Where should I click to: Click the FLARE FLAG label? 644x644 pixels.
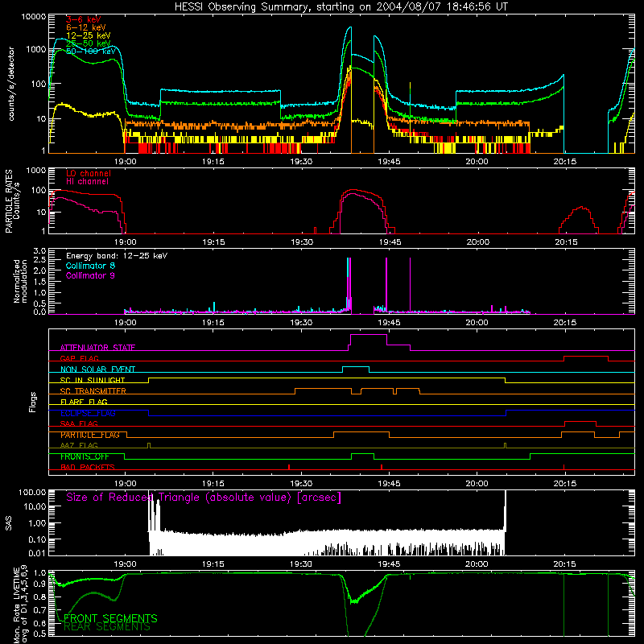tap(84, 402)
